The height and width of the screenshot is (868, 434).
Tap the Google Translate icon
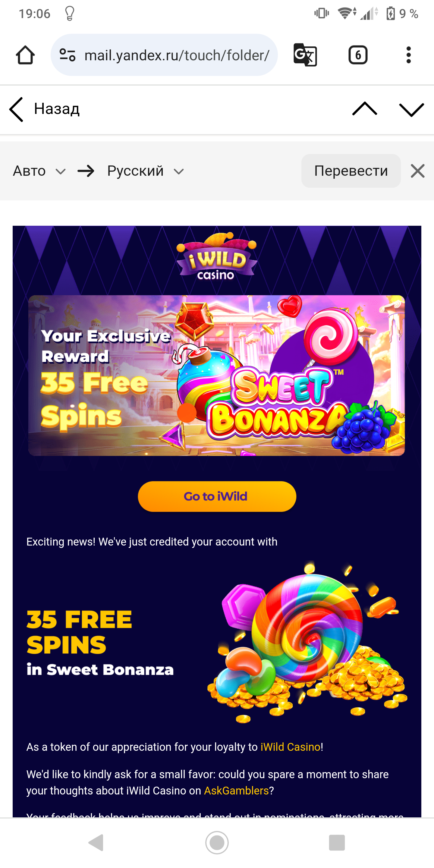click(x=305, y=55)
